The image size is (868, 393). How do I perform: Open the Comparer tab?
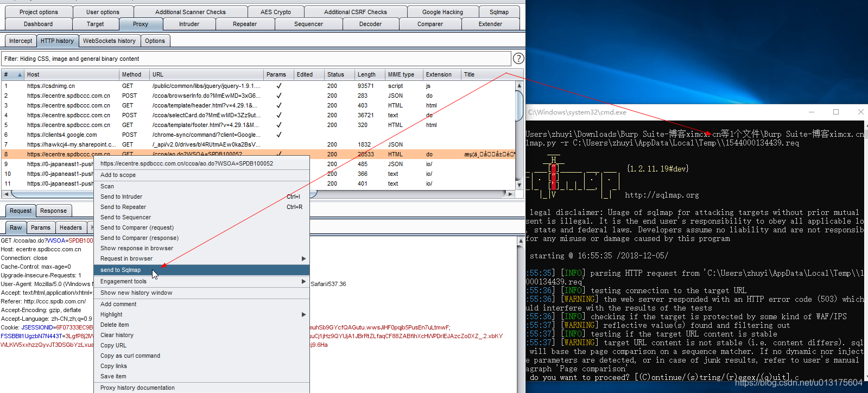coord(430,24)
